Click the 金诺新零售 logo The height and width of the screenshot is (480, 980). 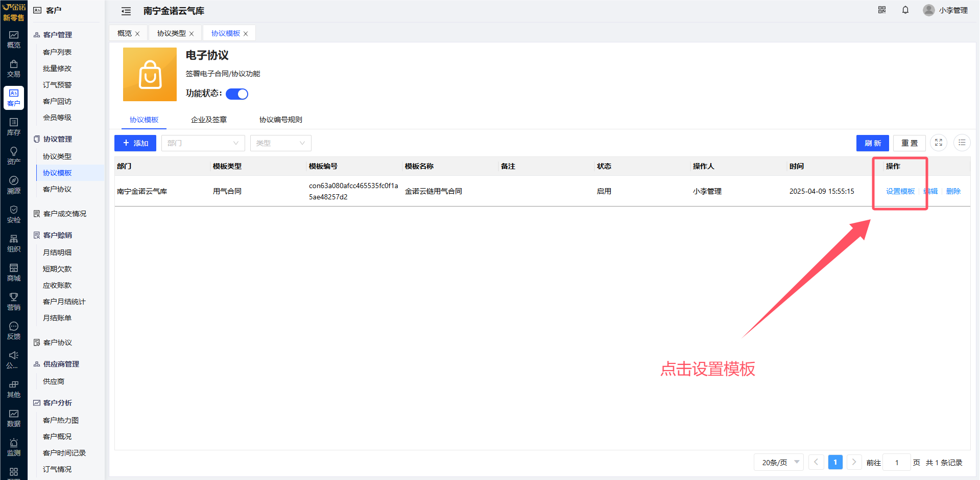point(14,12)
